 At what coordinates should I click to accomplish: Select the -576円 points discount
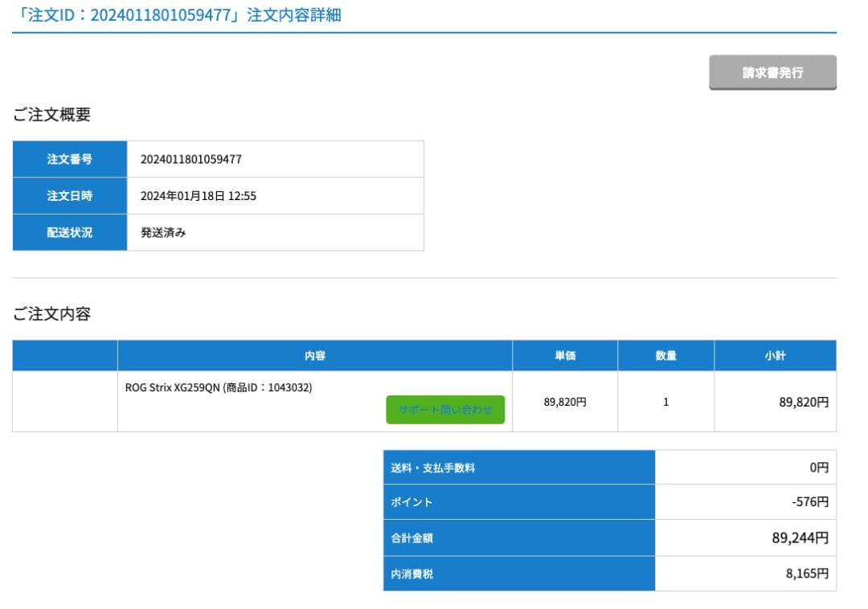tap(809, 502)
